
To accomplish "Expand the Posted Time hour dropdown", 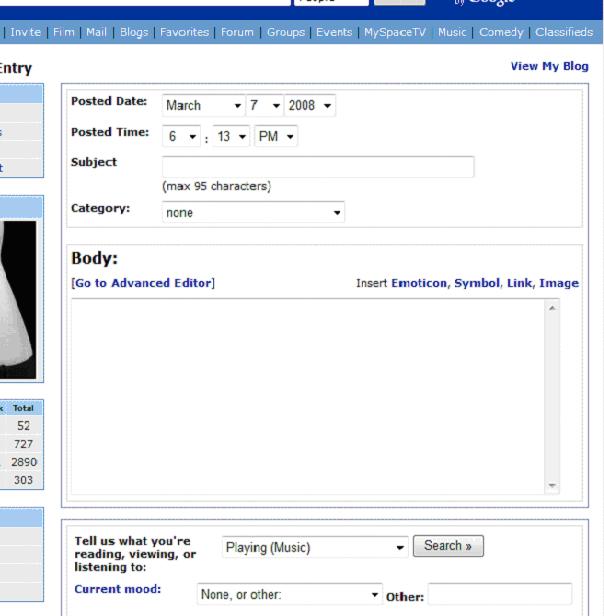I will click(181, 136).
